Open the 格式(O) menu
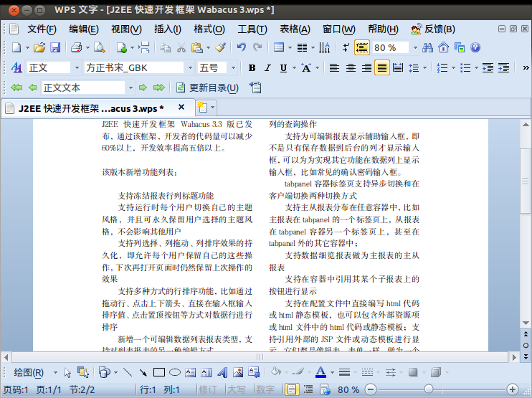Viewport: 532px width, 398px height. tap(209, 29)
